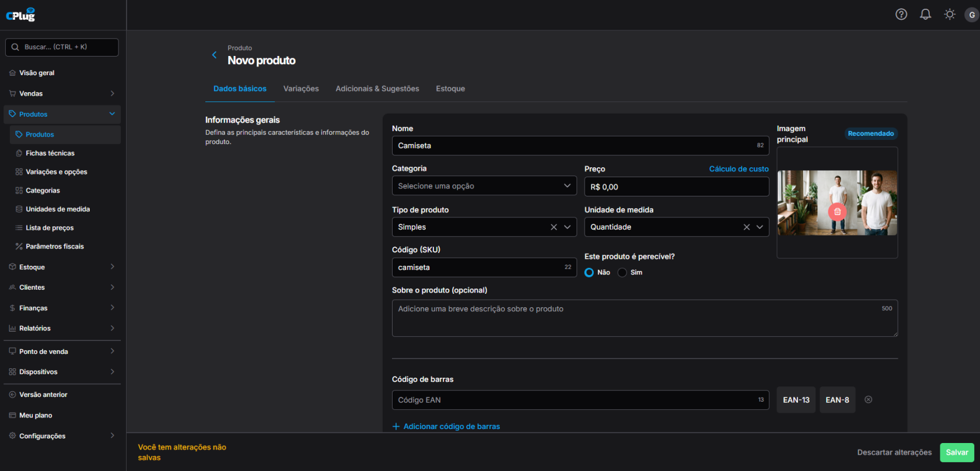The width and height of the screenshot is (980, 471).
Task: Click the Código (SKU) field
Action: point(484,268)
